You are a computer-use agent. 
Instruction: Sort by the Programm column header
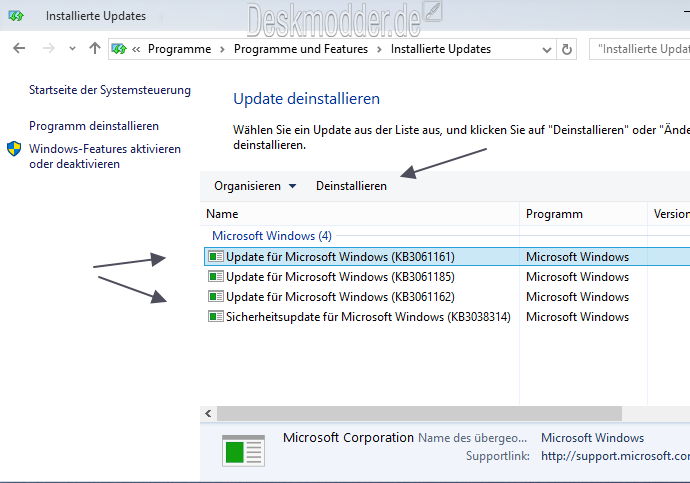583,214
